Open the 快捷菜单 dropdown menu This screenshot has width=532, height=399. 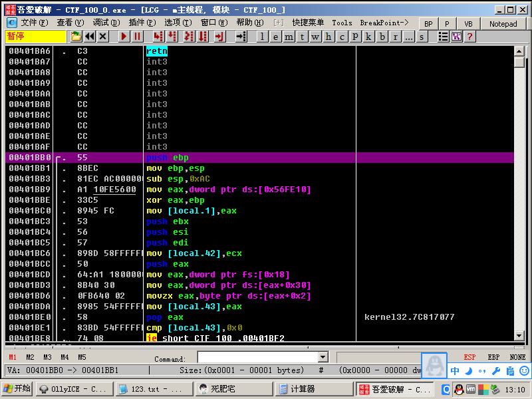(308, 23)
